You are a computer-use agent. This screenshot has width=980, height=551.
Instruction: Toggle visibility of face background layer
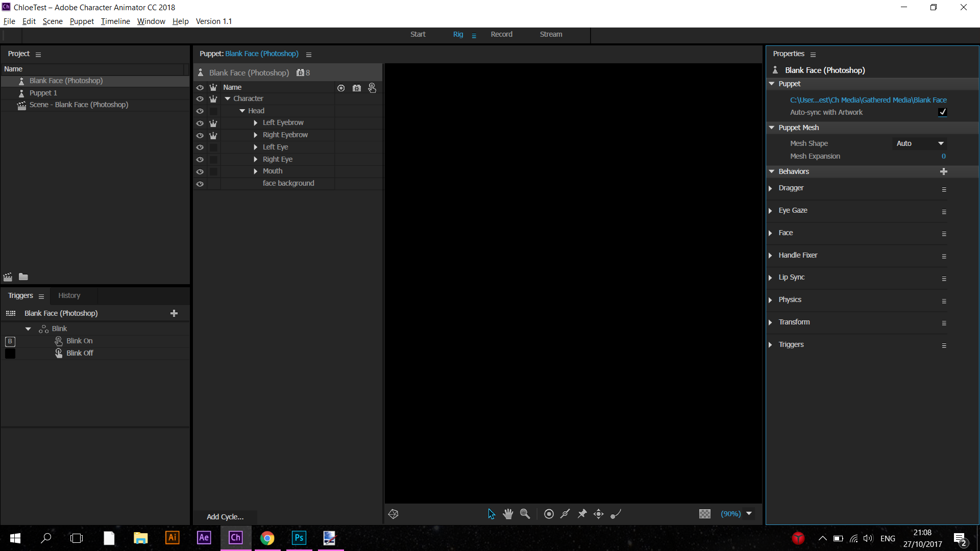pyautogui.click(x=201, y=183)
